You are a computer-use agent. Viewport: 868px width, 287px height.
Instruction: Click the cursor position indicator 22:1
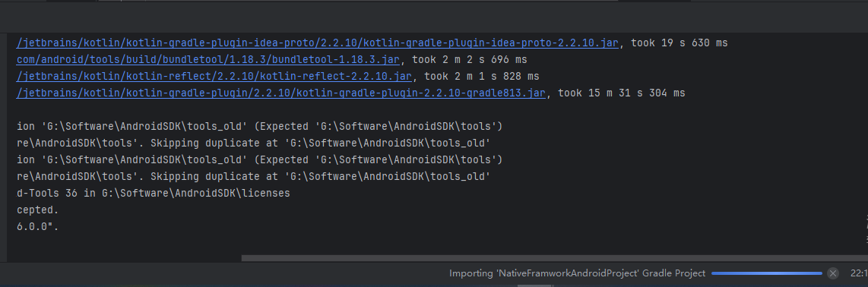(x=859, y=273)
